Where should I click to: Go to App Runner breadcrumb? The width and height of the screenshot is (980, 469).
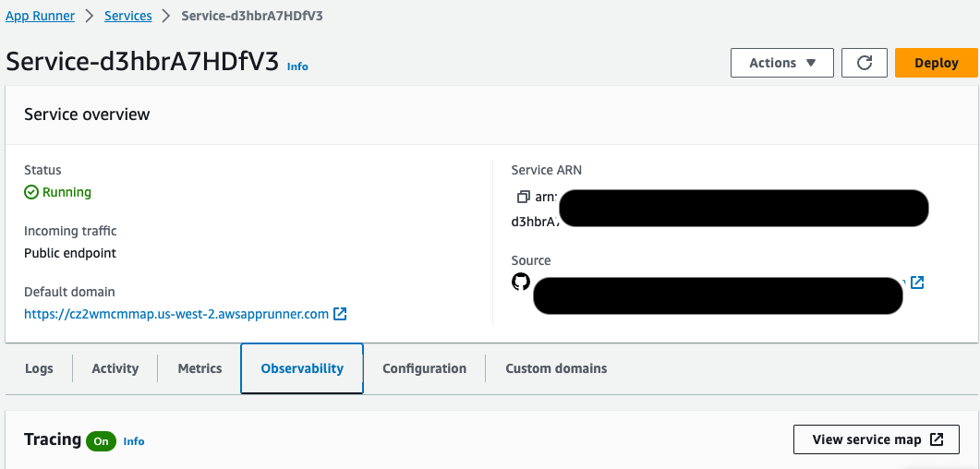pos(40,17)
